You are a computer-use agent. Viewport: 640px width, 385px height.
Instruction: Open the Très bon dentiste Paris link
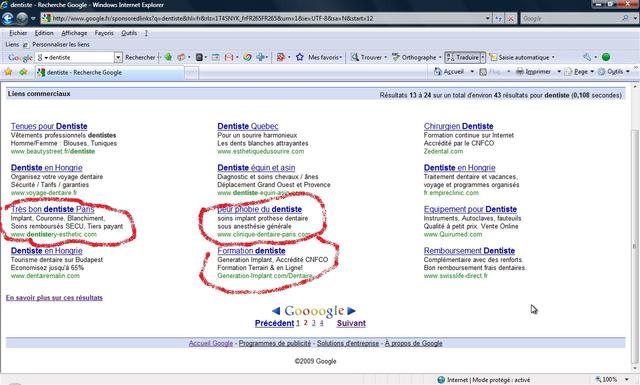(x=52, y=209)
